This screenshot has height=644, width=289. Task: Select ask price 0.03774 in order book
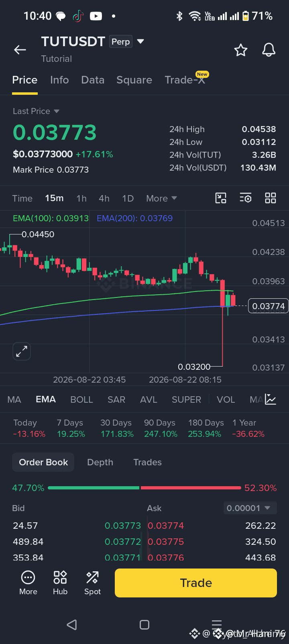coord(166,526)
